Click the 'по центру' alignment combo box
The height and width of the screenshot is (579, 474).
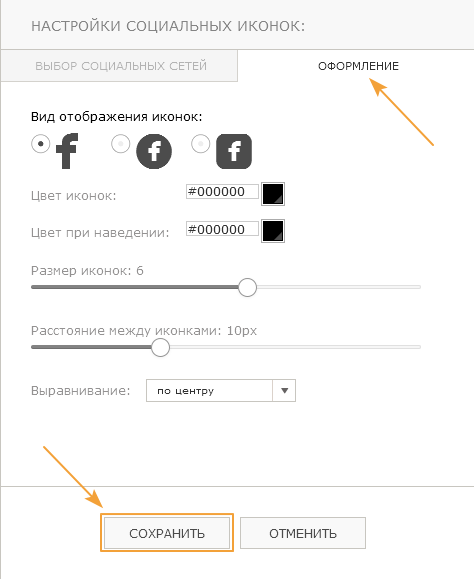tap(221, 391)
